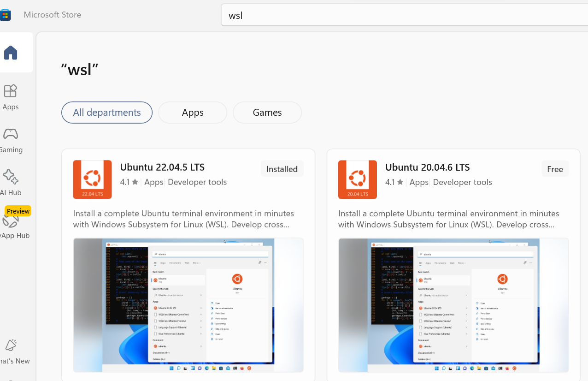Click the search box containing wsl
This screenshot has height=381, width=588.
405,15
